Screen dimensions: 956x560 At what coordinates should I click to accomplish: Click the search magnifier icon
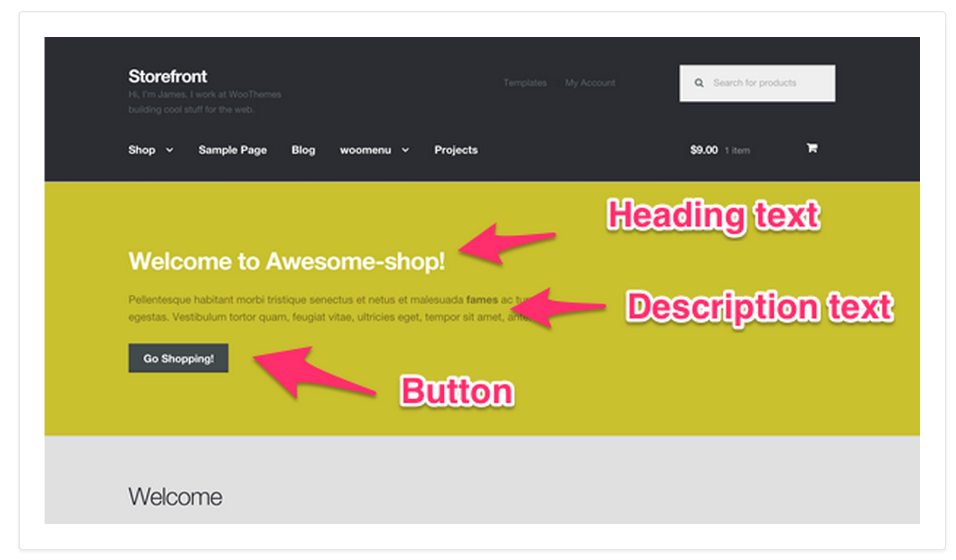(x=699, y=82)
